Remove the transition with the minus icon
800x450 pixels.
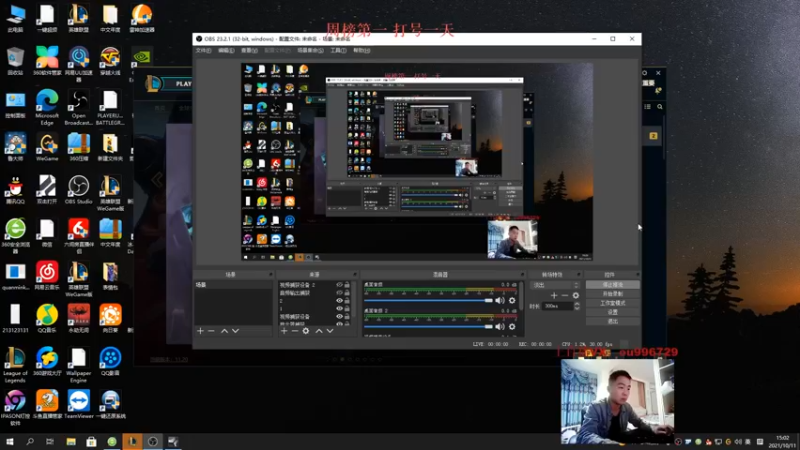[565, 295]
